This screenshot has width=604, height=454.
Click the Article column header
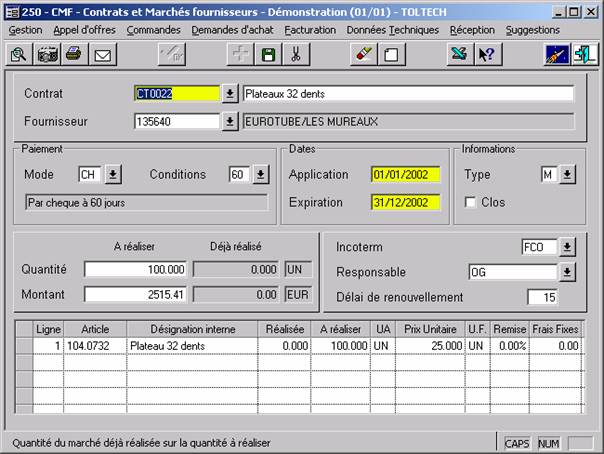coord(95,329)
